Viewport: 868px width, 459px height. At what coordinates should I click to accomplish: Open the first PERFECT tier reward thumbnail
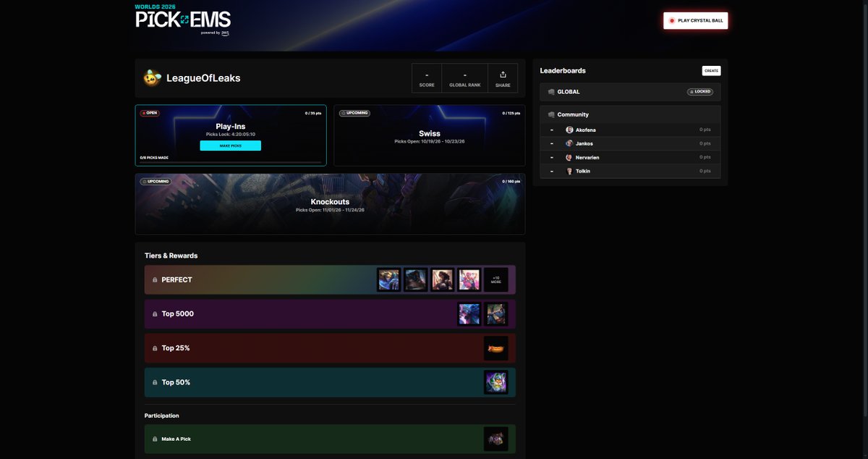click(x=388, y=279)
